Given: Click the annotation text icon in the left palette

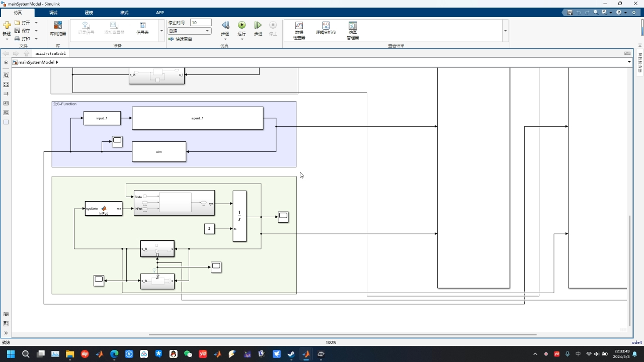Looking at the screenshot, I should (6, 103).
